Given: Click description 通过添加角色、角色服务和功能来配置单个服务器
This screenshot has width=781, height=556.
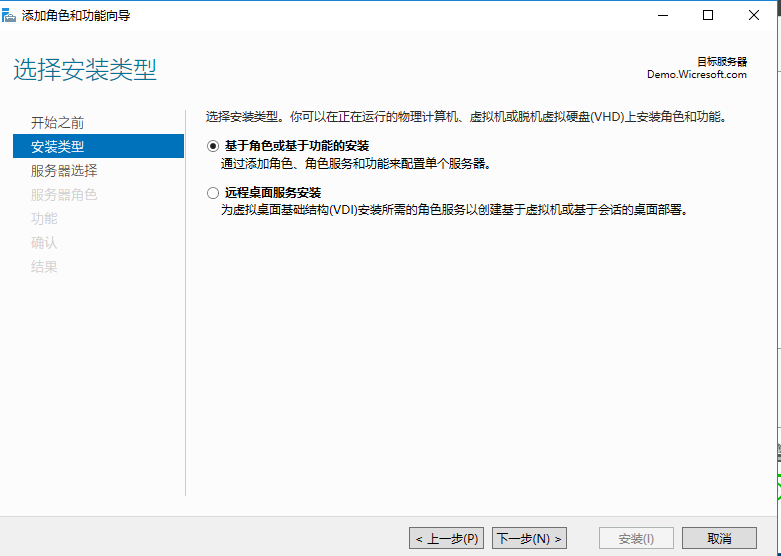Looking at the screenshot, I should point(356,164).
